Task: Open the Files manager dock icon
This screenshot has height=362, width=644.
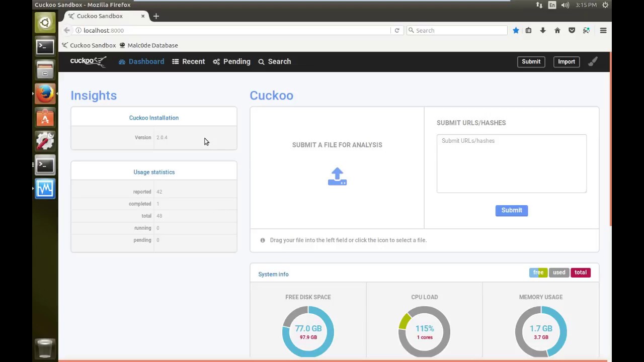Action: pyautogui.click(x=45, y=70)
